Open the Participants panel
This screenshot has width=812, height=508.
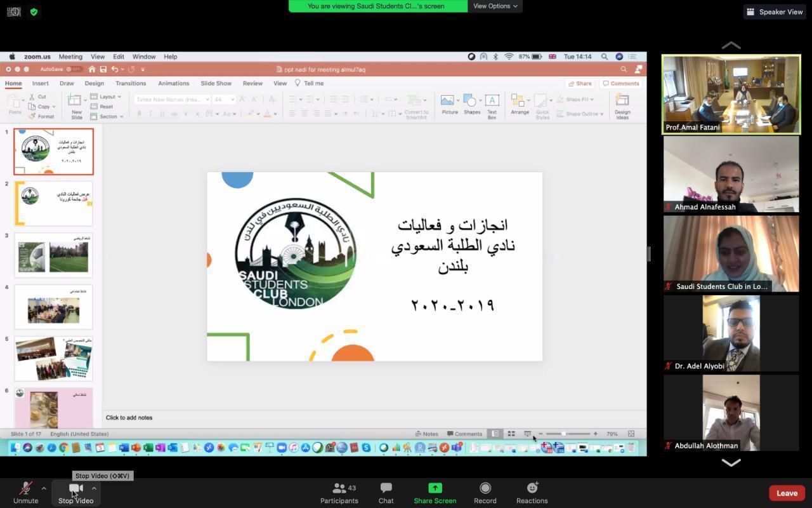pos(339,492)
